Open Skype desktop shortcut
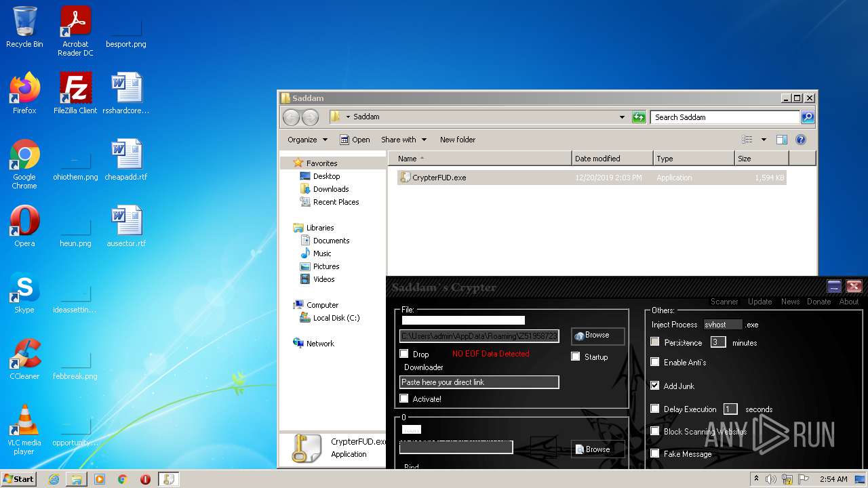 [24, 292]
